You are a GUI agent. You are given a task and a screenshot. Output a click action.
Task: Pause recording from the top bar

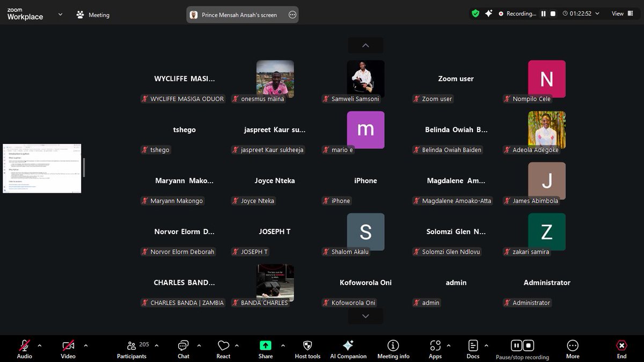pyautogui.click(x=544, y=14)
